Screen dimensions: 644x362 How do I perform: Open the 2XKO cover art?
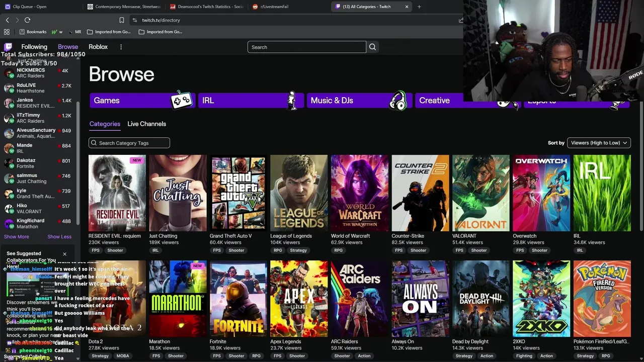click(541, 299)
